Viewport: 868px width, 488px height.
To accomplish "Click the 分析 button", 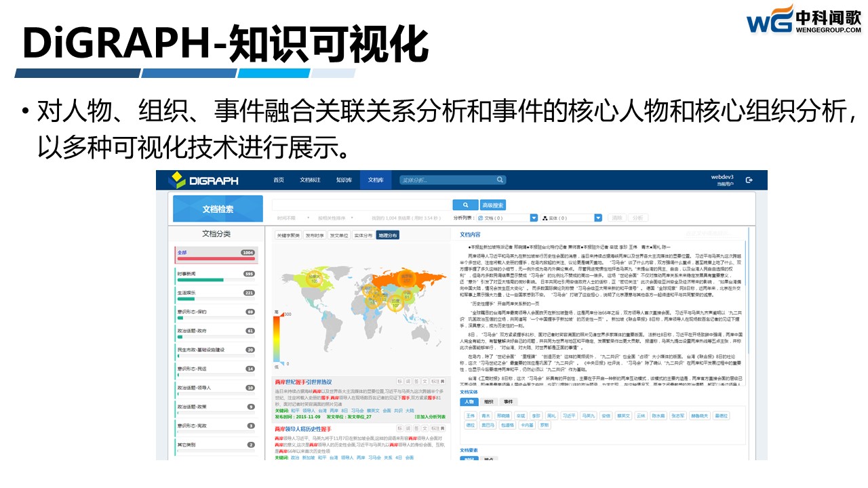I will point(638,218).
